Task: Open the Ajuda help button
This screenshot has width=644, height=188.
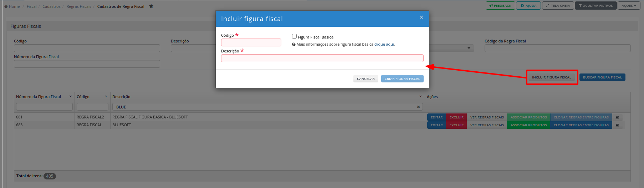Action: [x=528, y=6]
